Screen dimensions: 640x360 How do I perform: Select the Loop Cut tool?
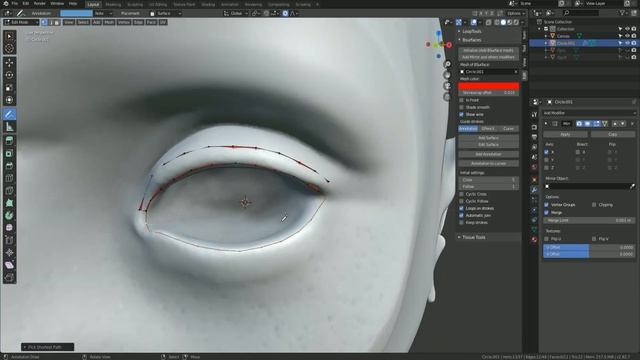(x=9, y=178)
